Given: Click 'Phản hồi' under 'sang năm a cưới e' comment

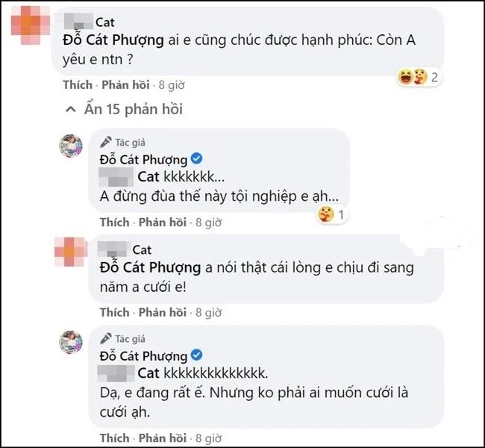Looking at the screenshot, I should [163, 312].
